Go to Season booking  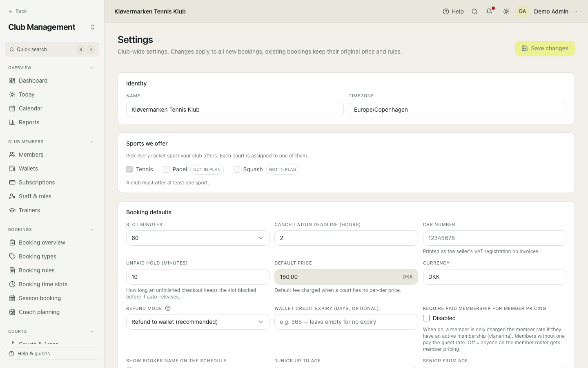[x=52, y=298]
